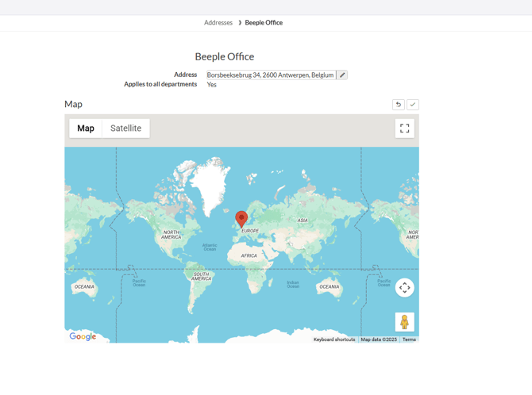Click the Beeple Office breadcrumb item
The image size is (532, 395).
(264, 23)
